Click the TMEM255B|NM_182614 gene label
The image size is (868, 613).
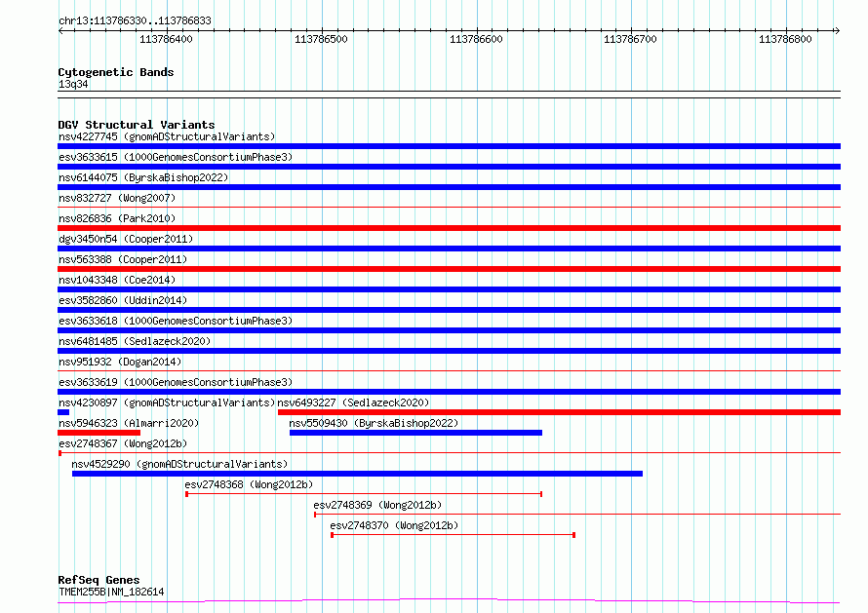tap(111, 592)
